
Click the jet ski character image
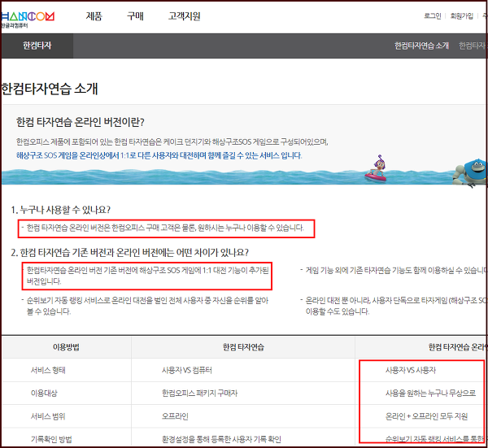(x=377, y=168)
